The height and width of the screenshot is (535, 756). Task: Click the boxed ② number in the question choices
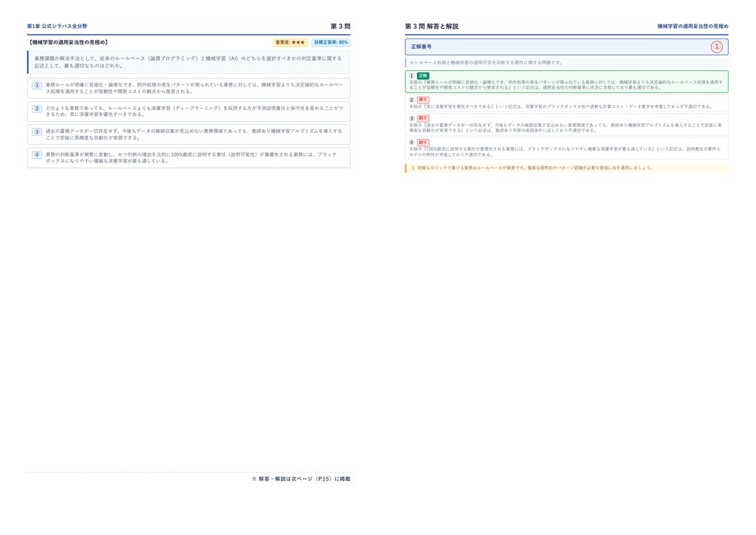click(37, 109)
